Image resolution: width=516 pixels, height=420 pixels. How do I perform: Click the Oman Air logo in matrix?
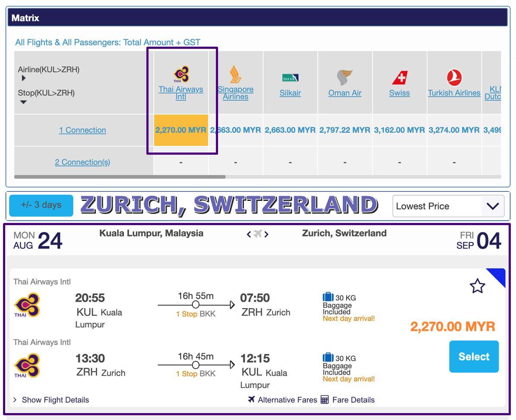coord(345,77)
